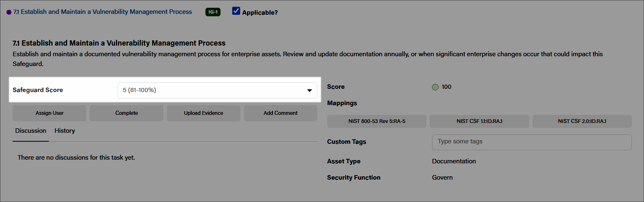
Task: Click the Assign User button
Action: 49,113
